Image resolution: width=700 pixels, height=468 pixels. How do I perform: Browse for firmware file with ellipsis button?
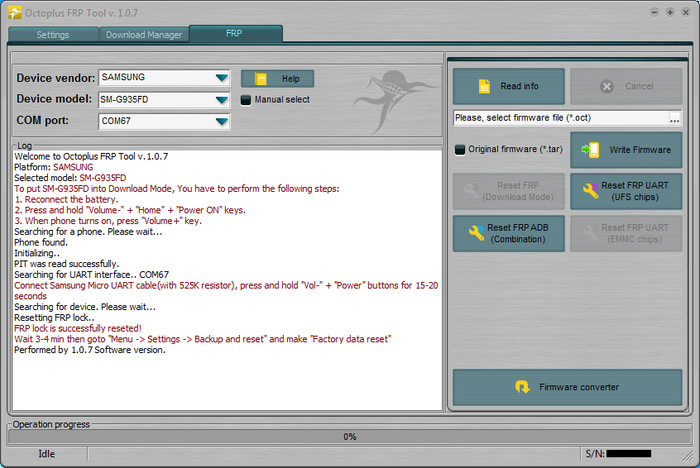click(x=675, y=118)
